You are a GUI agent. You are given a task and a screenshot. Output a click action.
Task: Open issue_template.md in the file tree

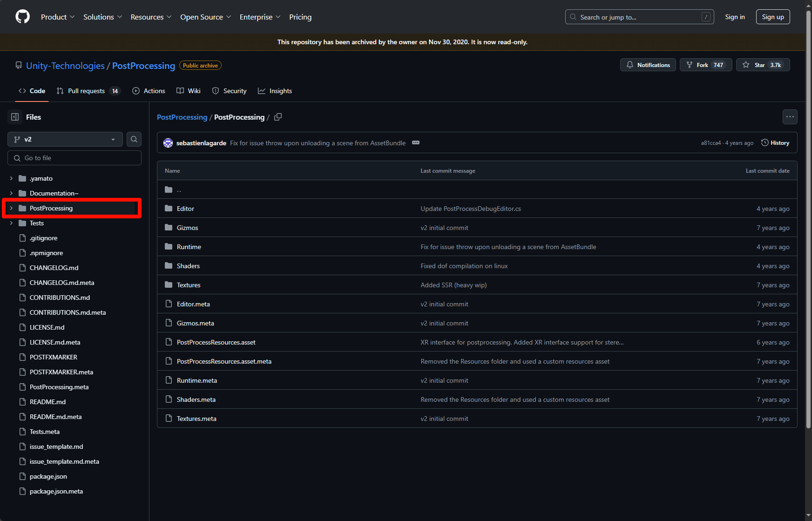click(x=56, y=447)
